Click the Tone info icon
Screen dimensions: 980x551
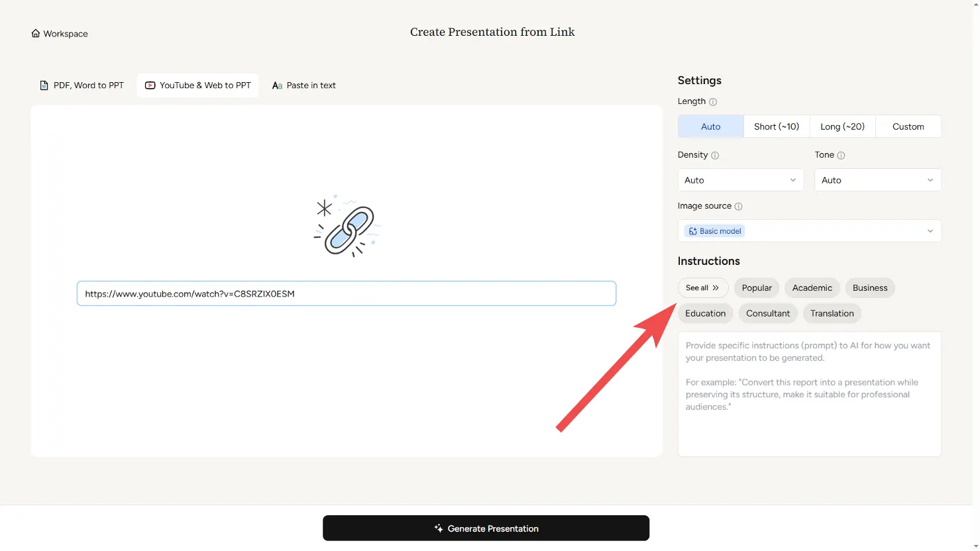pos(841,156)
